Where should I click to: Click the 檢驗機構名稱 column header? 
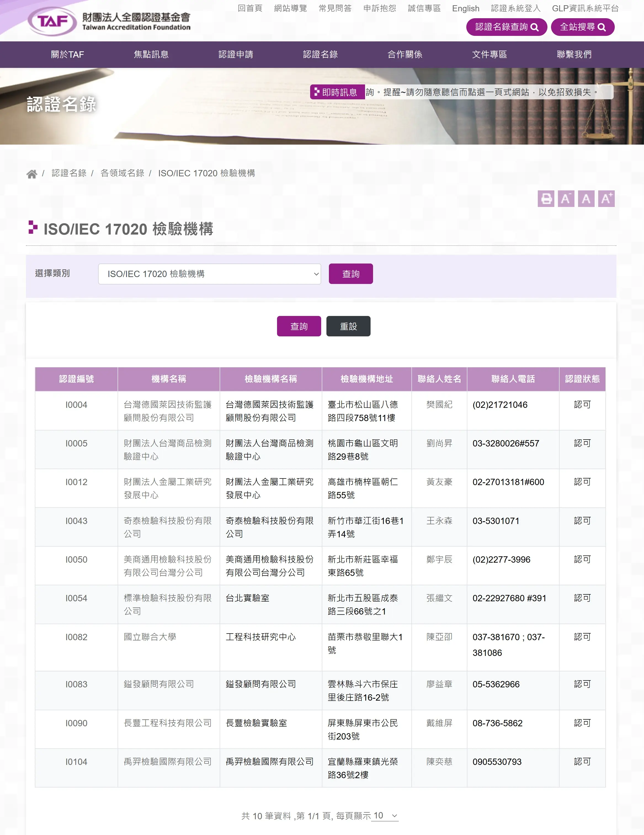pyautogui.click(x=271, y=379)
